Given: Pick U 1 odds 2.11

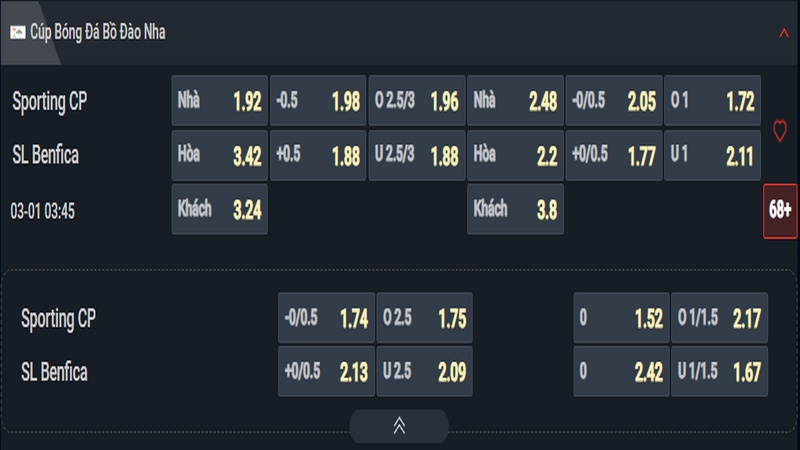Looking at the screenshot, I should pyautogui.click(x=712, y=155).
